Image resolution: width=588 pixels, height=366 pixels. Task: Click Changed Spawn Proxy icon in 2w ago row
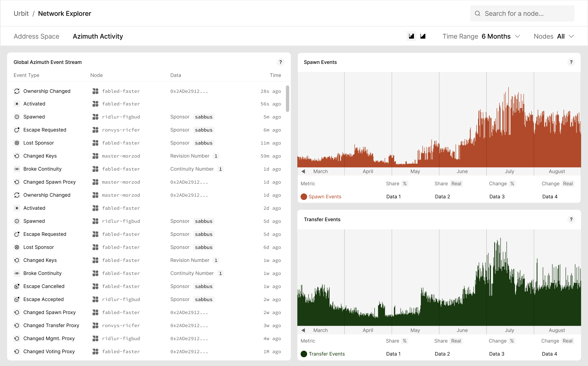[x=17, y=313]
